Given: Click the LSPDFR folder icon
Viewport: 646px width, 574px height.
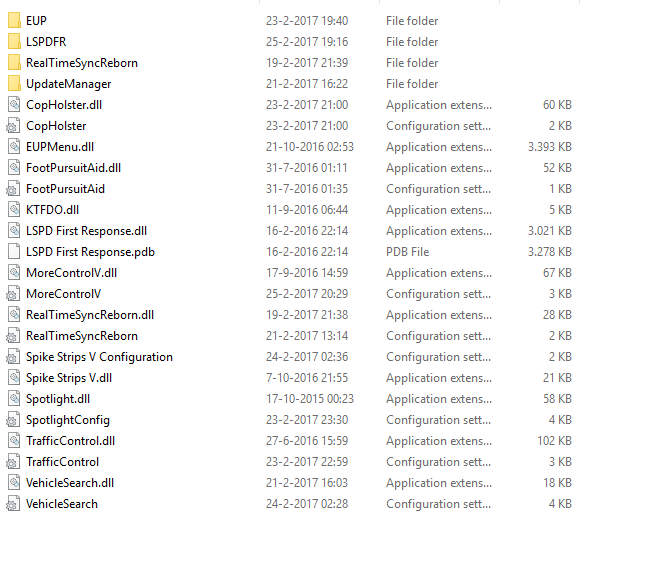Looking at the screenshot, I should (14, 42).
